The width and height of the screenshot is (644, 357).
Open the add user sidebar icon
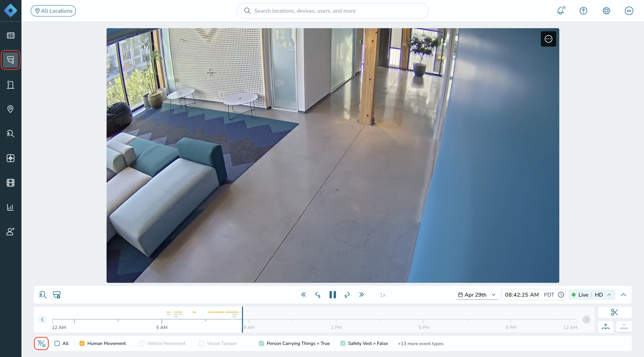[x=11, y=231]
